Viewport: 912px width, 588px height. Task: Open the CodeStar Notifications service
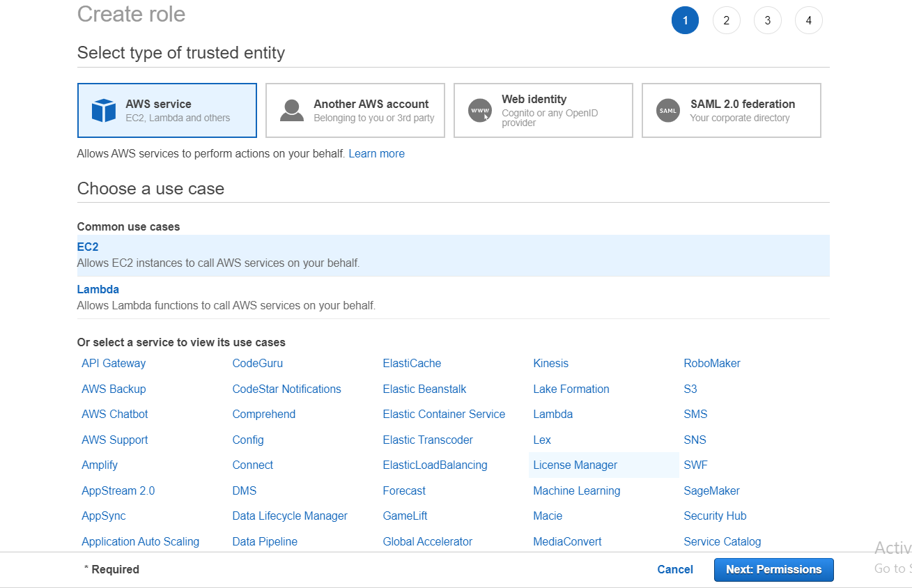286,389
